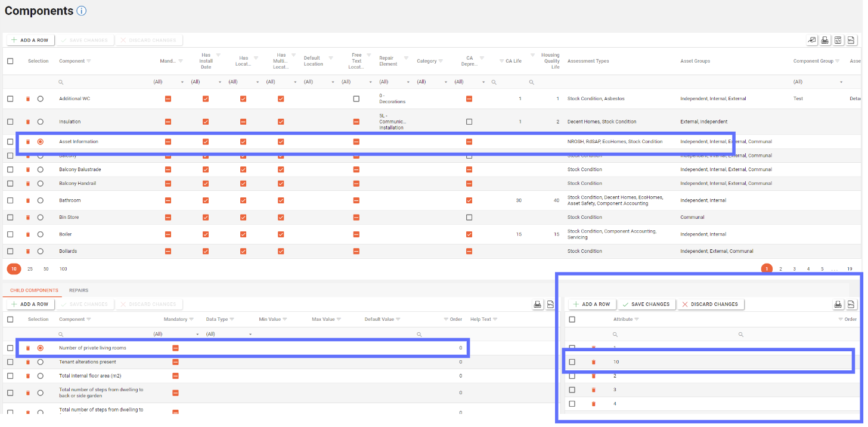868x427 pixels.
Task: Print the attributes grid
Action: point(838,304)
